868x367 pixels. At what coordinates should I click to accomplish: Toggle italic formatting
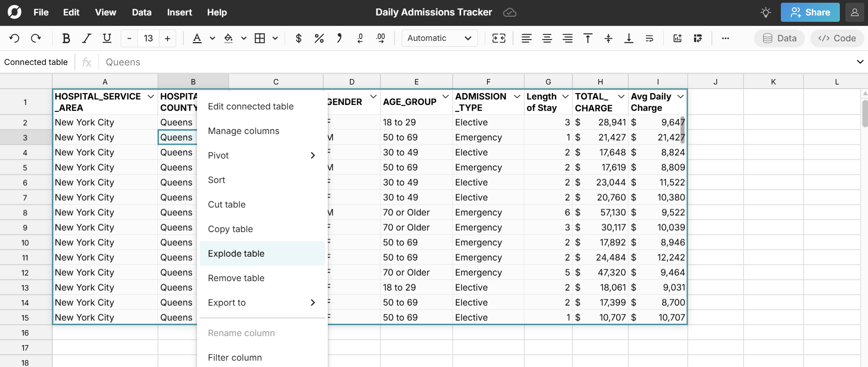[x=86, y=38]
